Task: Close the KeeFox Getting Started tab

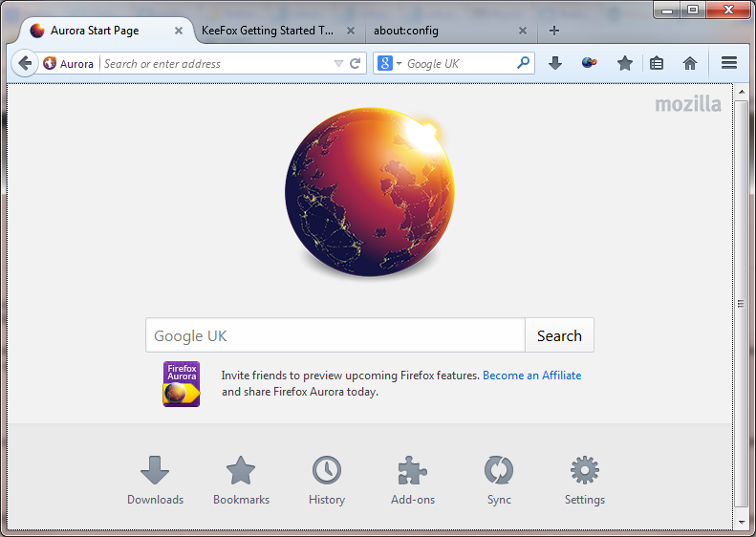Action: click(351, 31)
